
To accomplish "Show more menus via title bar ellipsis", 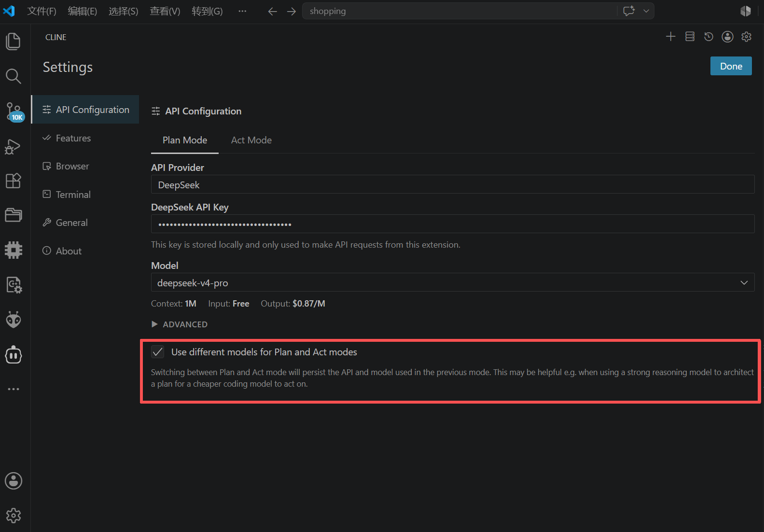I will 242,11.
